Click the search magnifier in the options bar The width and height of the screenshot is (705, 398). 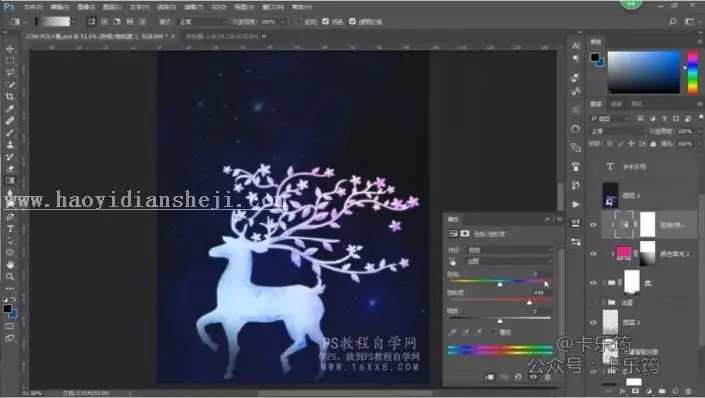(x=673, y=21)
